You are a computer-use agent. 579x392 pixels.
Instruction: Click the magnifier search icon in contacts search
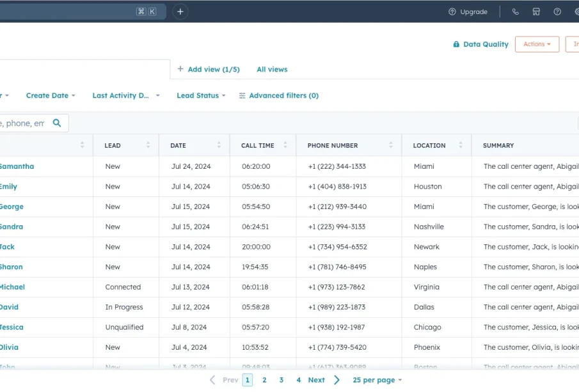tap(57, 123)
